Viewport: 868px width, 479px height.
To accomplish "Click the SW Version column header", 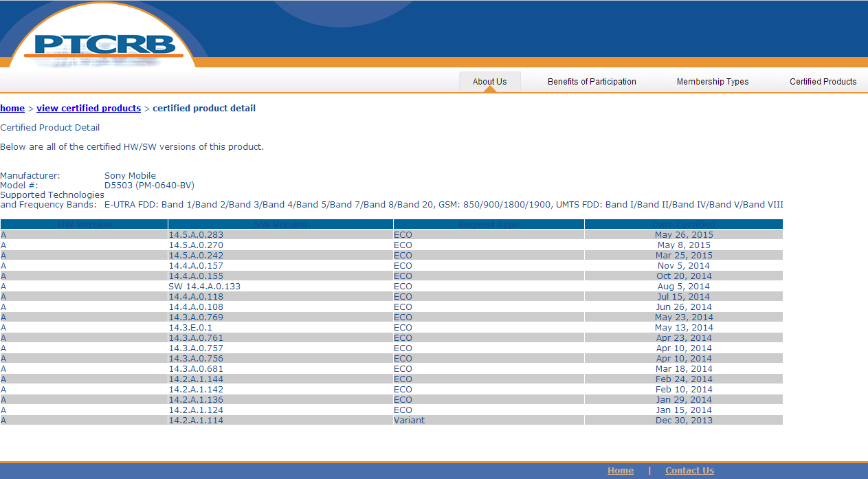I will coord(280,224).
